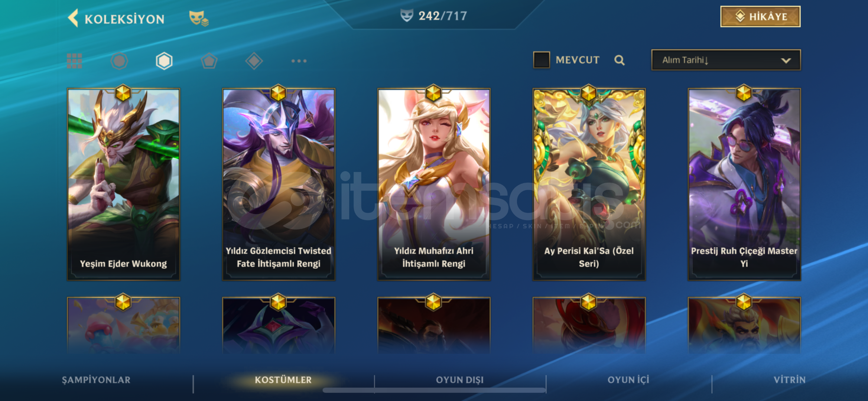
Task: Open the Vitrin tab
Action: (x=790, y=380)
